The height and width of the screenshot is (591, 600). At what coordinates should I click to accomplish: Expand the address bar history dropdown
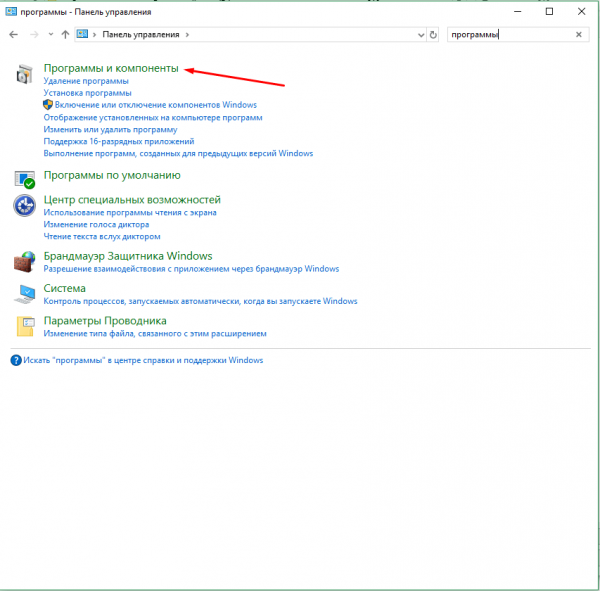[421, 35]
